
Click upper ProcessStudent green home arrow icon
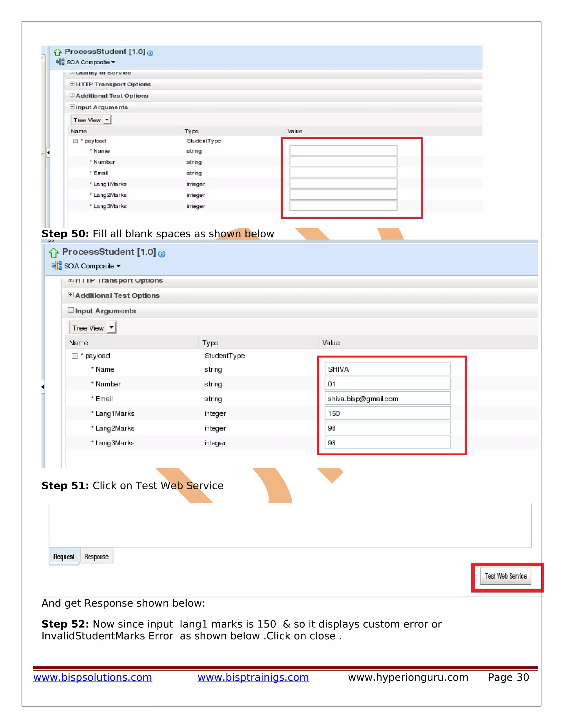pos(58,52)
